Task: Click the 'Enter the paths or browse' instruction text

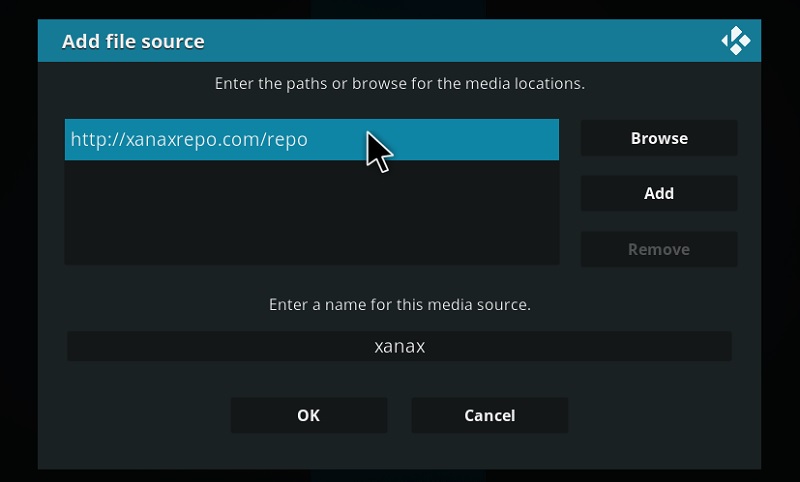Action: pyautogui.click(x=399, y=84)
